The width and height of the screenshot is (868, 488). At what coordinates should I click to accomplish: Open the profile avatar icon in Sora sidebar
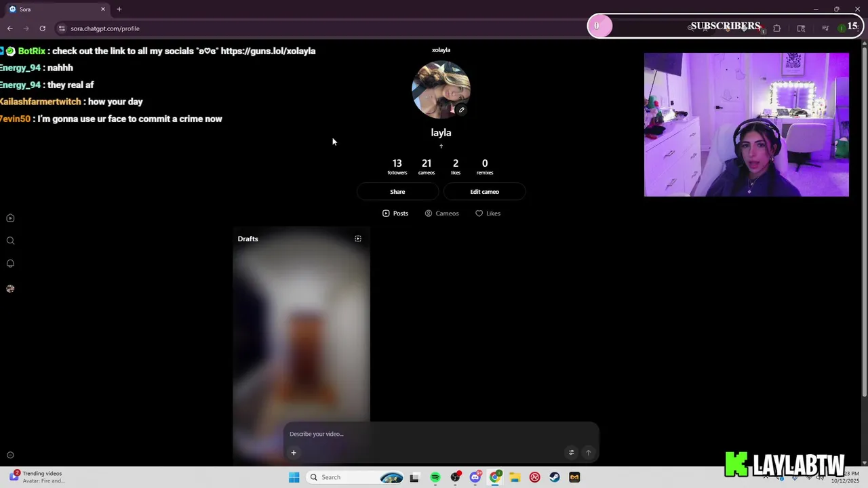click(x=10, y=289)
